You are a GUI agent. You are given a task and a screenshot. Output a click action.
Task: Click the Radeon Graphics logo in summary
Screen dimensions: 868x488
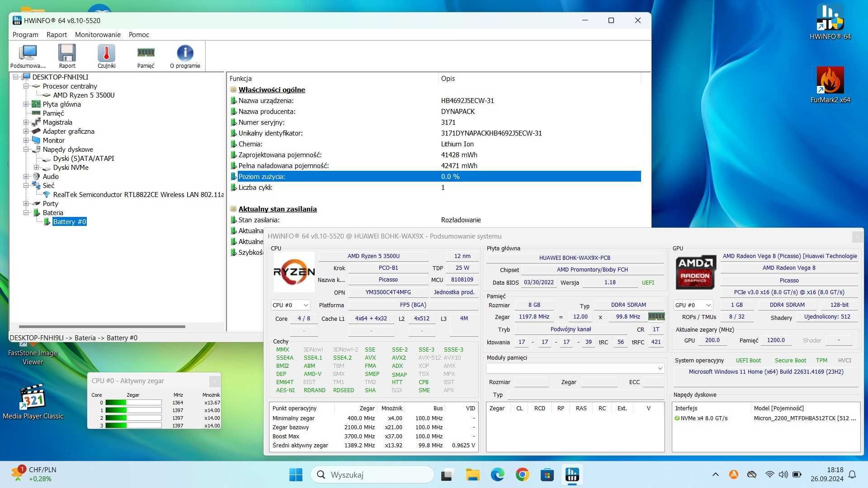pyautogui.click(x=696, y=272)
